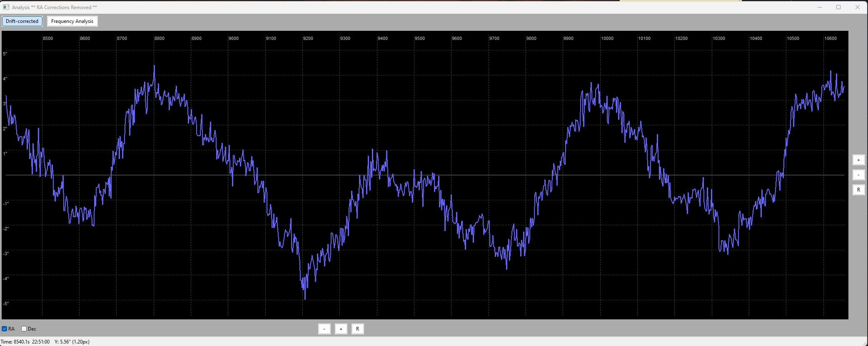Close the Analysis window

point(858,7)
